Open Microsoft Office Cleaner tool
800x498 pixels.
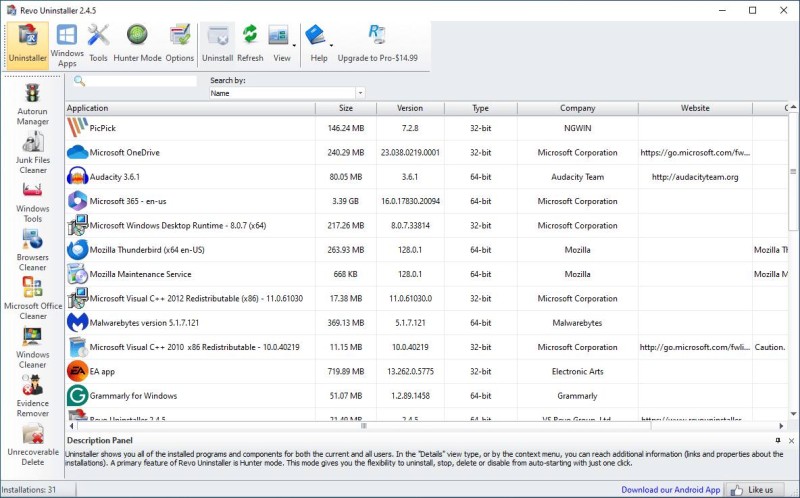[32, 298]
